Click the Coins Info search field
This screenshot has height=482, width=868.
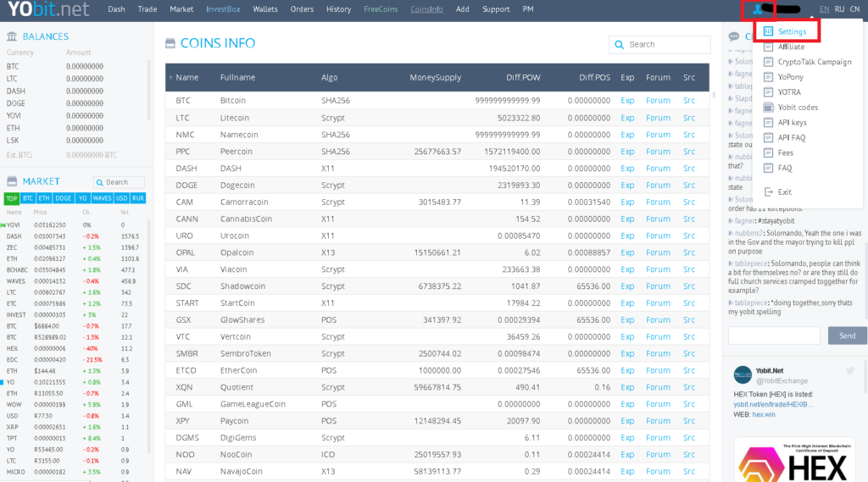[659, 44]
